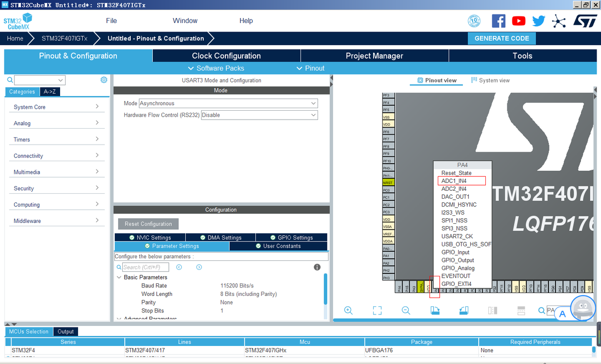Image resolution: width=601 pixels, height=364 pixels.
Task: Expand the Timers category
Action: pyautogui.click(x=56, y=139)
